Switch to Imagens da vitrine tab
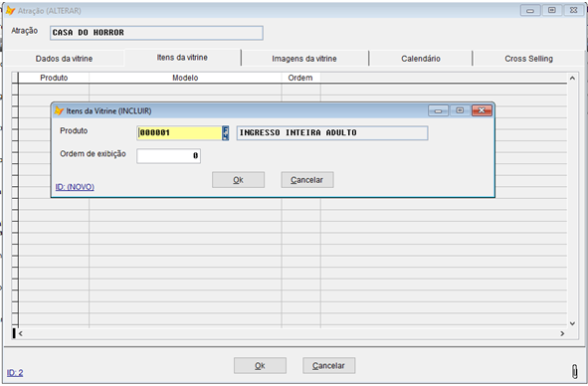 coord(304,59)
